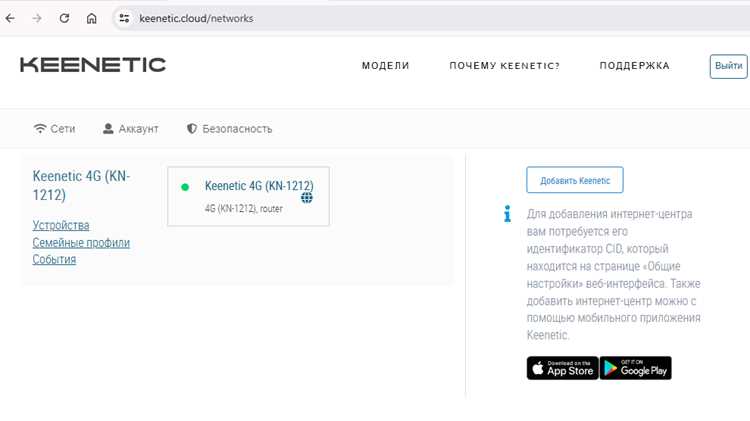750x421 pixels.
Task: Open the App Store download badge
Action: [562, 368]
